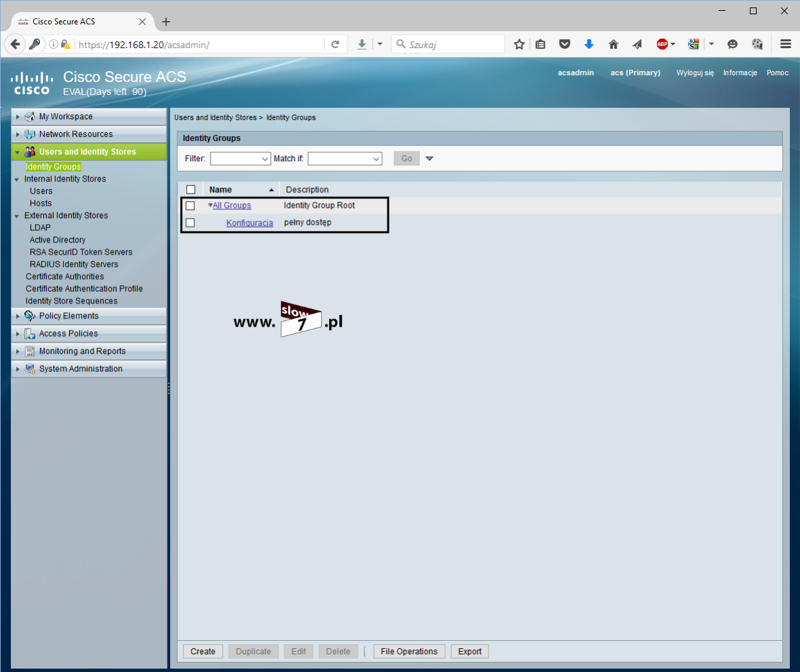
Task: Open the Firefox hamburger menu
Action: pyautogui.click(x=786, y=45)
